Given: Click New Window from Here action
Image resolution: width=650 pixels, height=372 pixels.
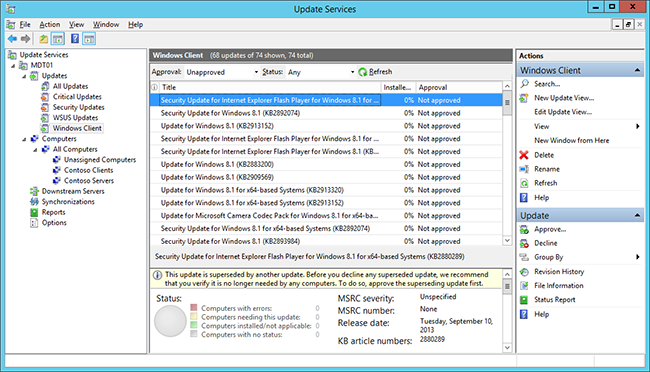Looking at the screenshot, I should coord(572,141).
